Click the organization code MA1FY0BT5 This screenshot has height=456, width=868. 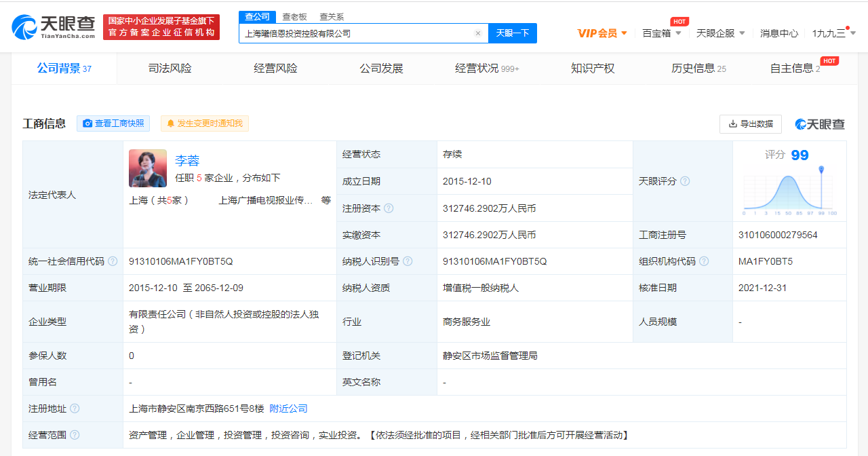(x=766, y=261)
